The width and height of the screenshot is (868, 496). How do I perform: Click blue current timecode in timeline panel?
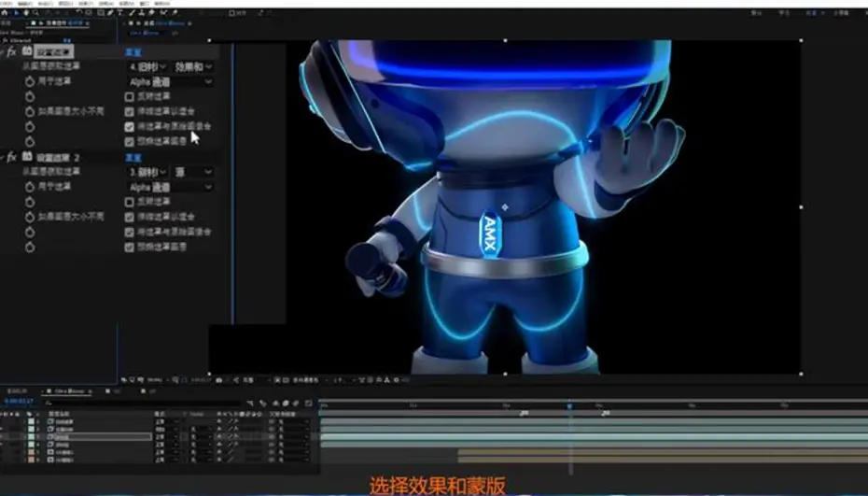click(x=19, y=402)
